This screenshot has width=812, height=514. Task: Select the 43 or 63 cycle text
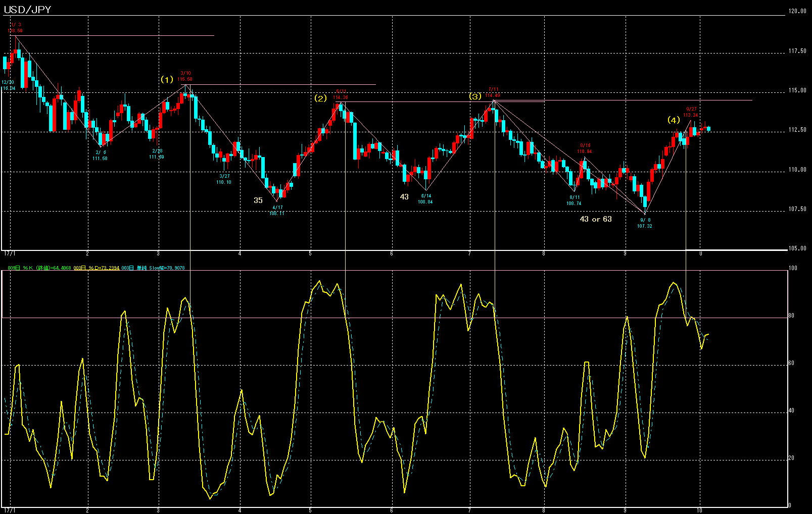(x=596, y=219)
